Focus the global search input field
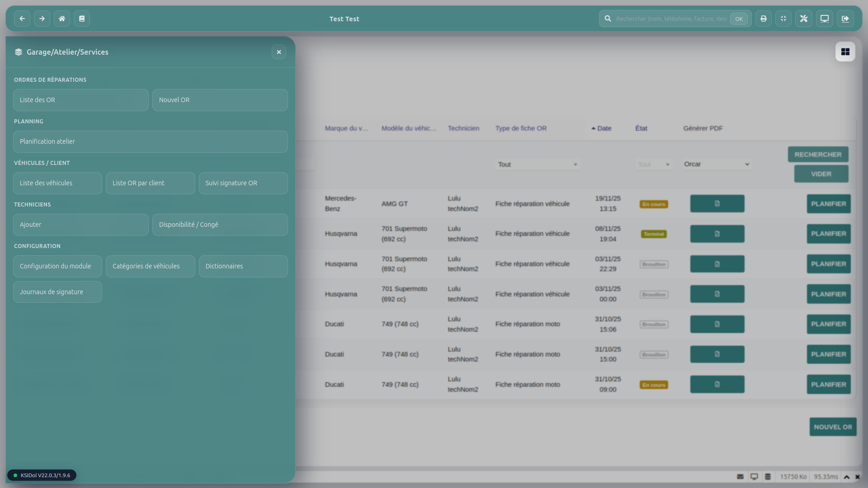 tap(671, 19)
